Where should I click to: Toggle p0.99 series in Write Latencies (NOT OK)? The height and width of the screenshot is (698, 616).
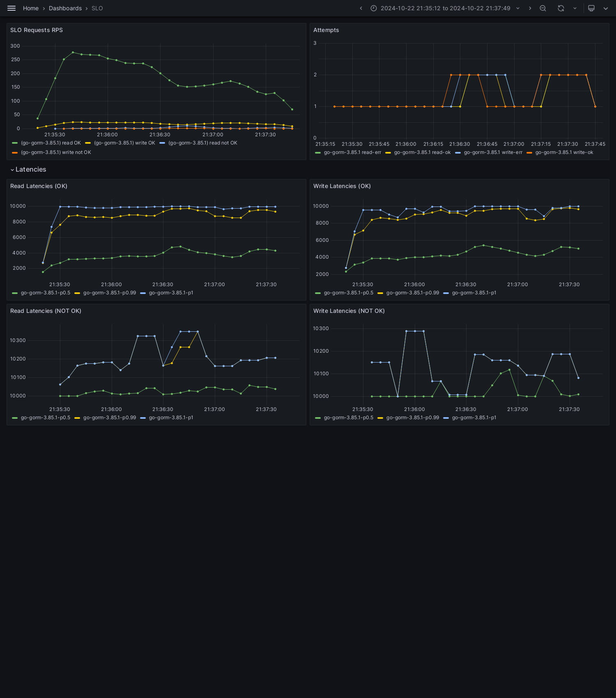(x=413, y=418)
